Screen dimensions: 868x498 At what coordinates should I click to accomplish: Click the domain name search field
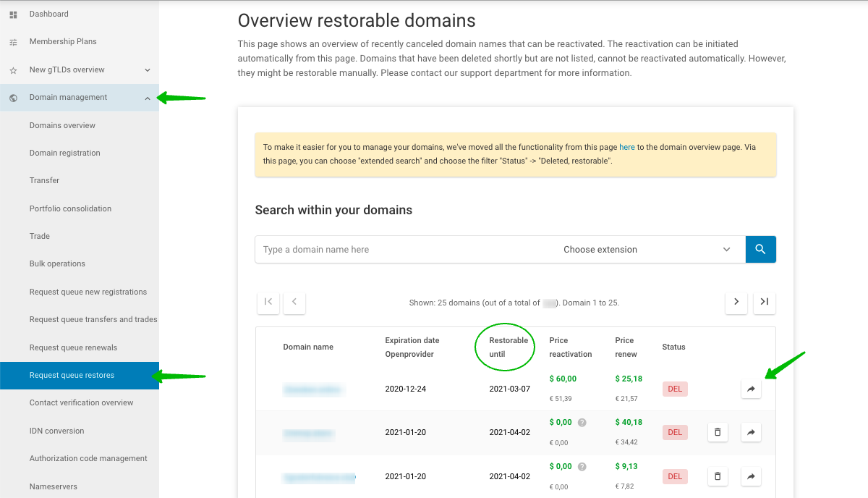point(406,249)
